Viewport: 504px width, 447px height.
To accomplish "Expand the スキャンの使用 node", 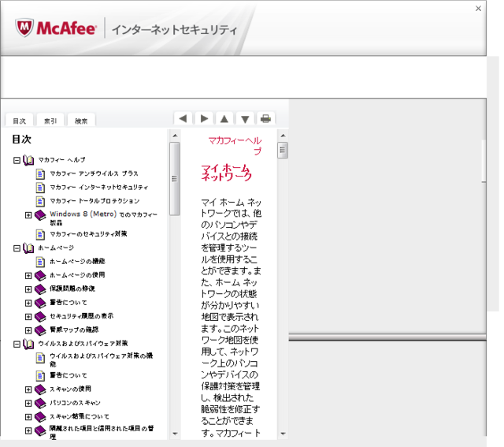I will pos(28,389).
